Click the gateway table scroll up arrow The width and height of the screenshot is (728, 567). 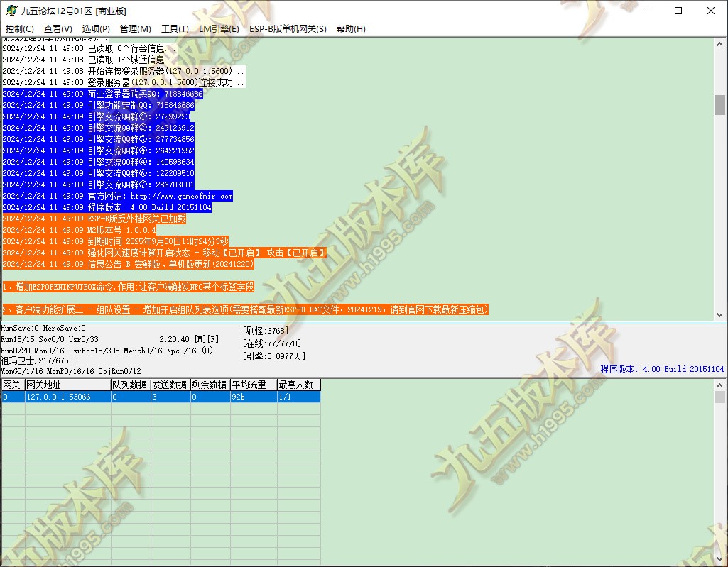[x=719, y=385]
